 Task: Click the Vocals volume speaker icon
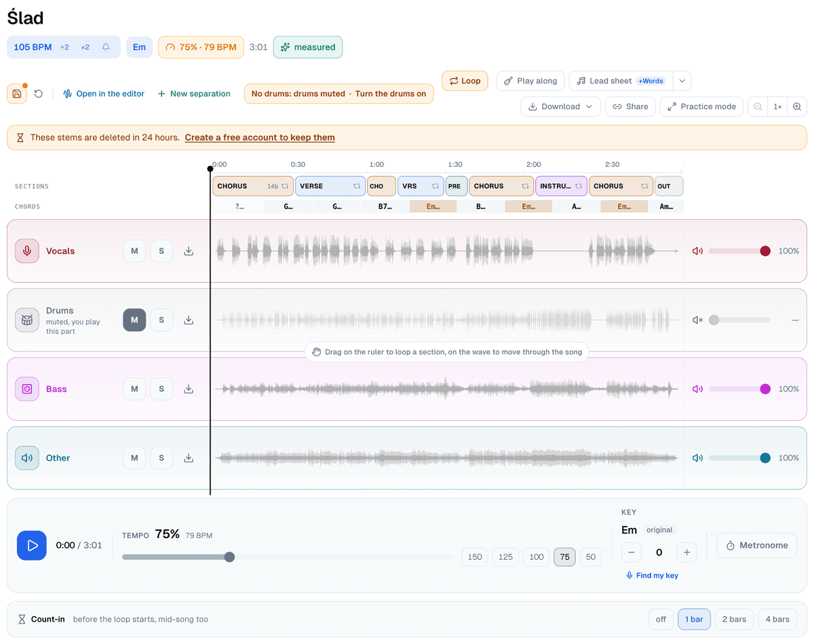(697, 251)
